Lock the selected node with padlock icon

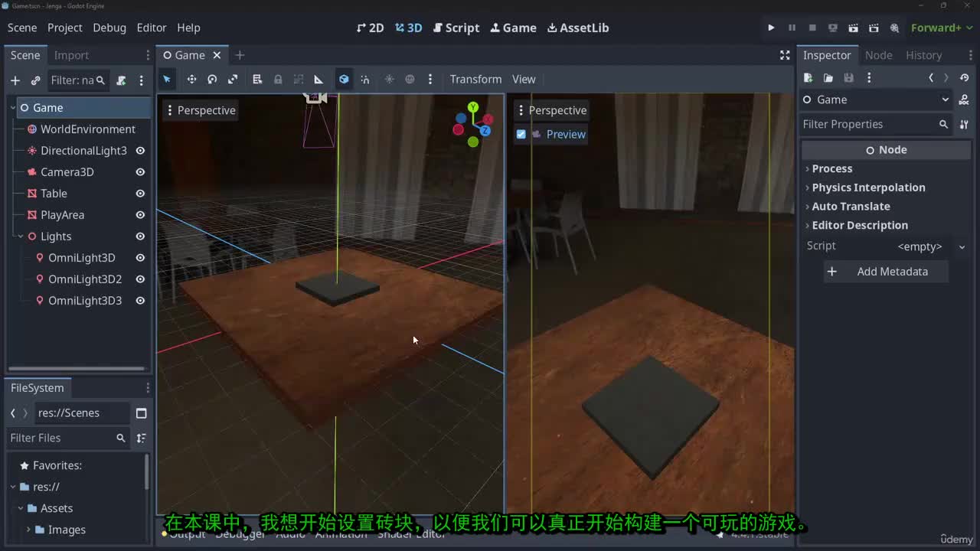click(278, 79)
